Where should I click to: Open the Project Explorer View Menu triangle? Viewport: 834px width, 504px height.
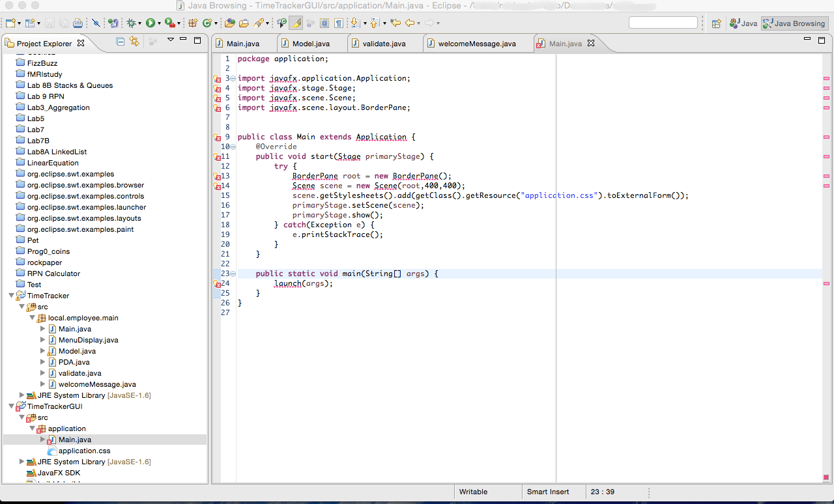coord(171,40)
